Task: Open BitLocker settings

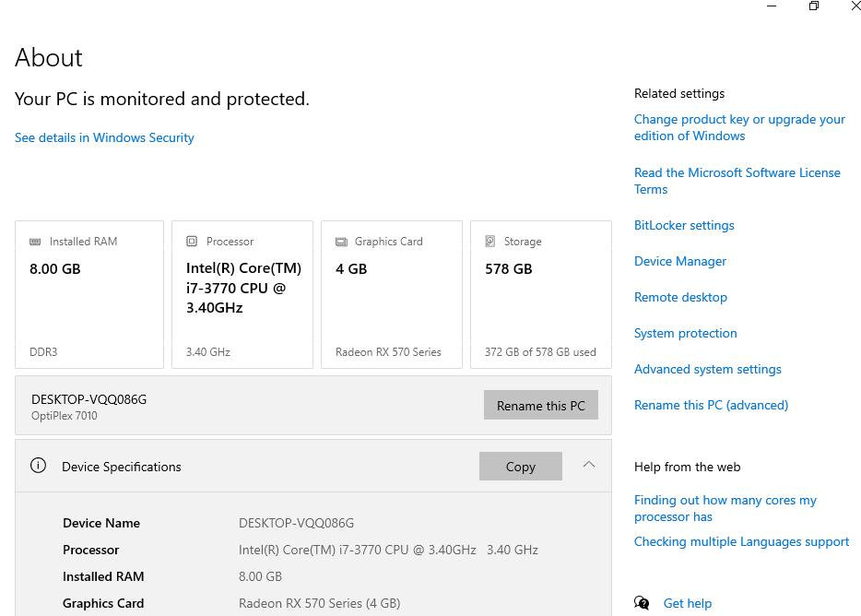Action: (684, 225)
